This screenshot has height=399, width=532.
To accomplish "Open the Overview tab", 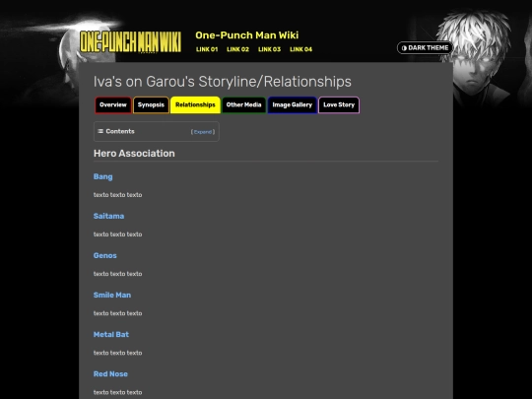I will pos(113,104).
